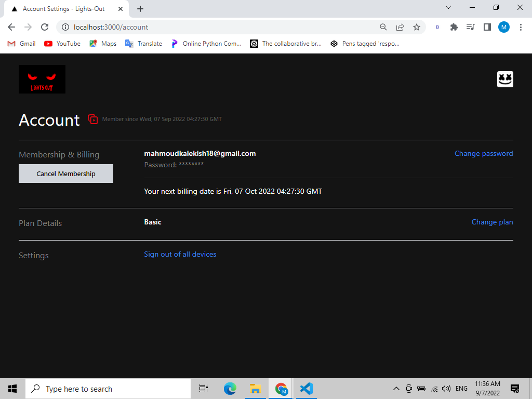
Task: Open the tab search chevron
Action: [448, 8]
